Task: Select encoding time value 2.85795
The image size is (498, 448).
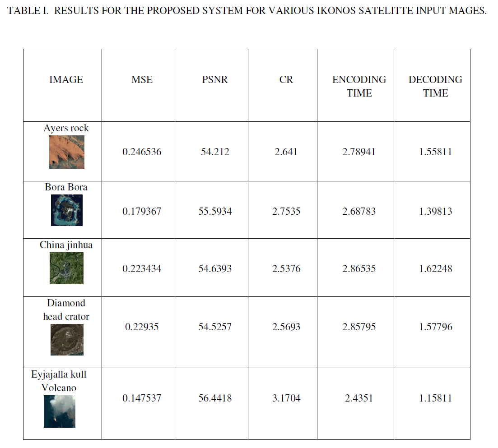Action: point(359,327)
